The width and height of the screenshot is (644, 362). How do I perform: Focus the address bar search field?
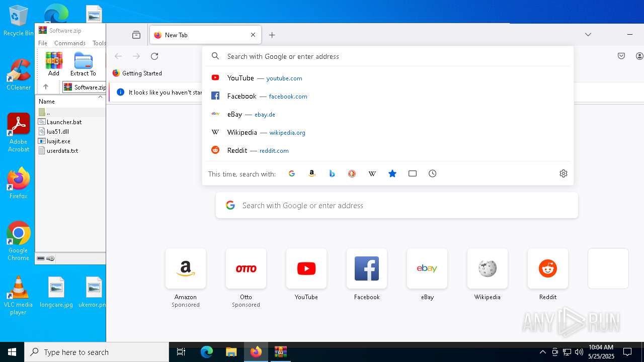(x=388, y=56)
